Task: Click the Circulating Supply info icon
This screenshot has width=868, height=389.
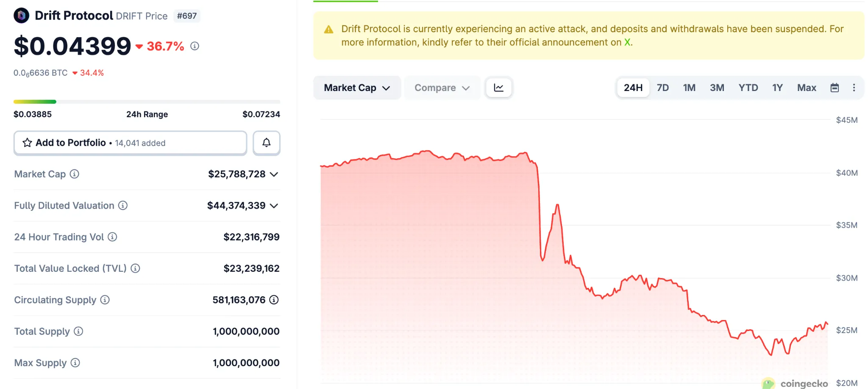Action: [104, 300]
